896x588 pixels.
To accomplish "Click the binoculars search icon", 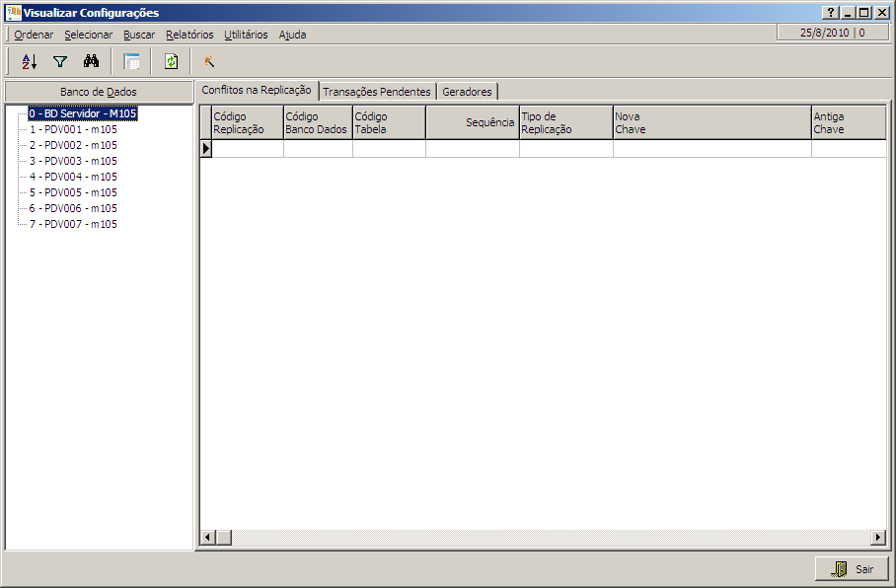I will [x=91, y=61].
